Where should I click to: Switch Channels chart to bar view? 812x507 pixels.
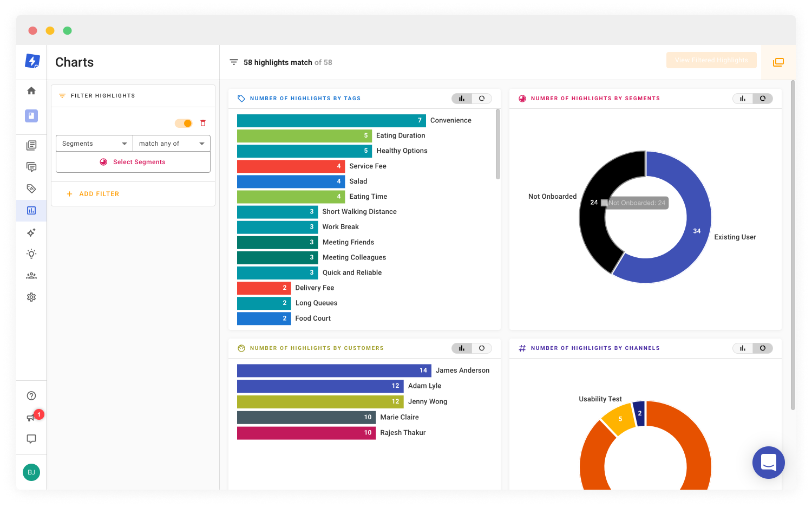[743, 348]
